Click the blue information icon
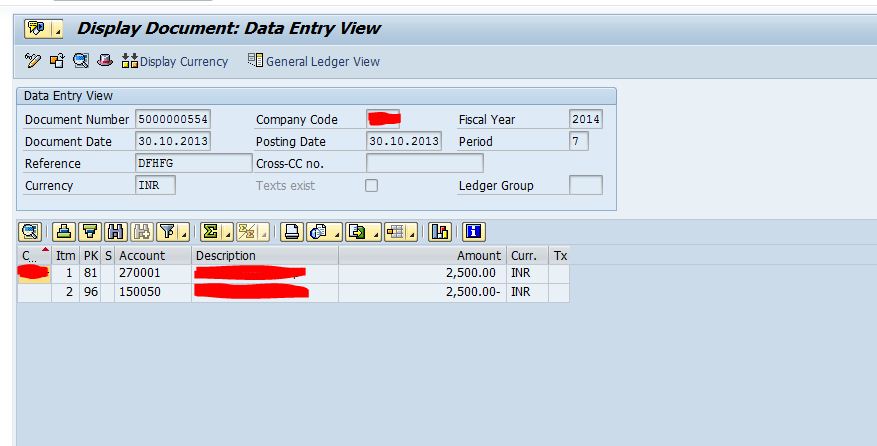Screen dimensions: 877x446 [472, 232]
